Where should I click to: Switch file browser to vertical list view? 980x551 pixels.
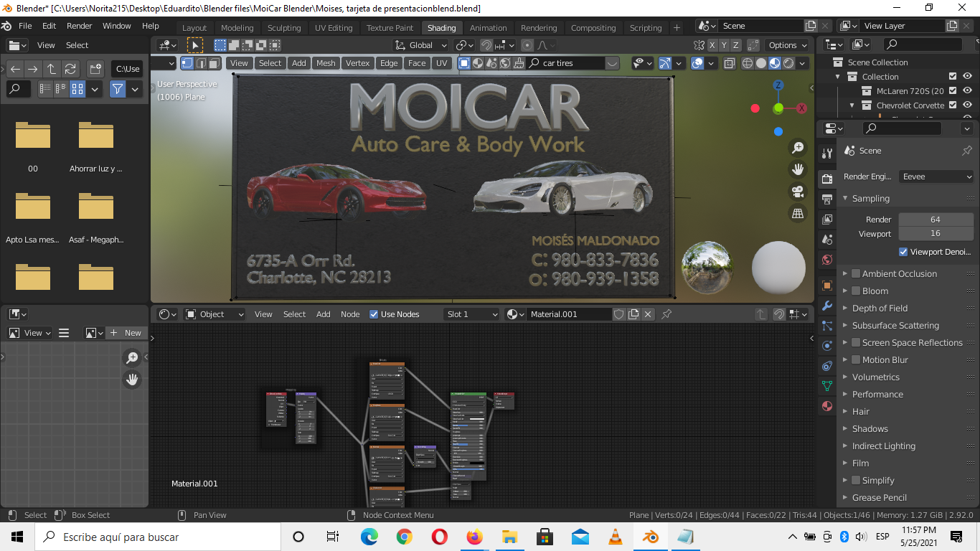(46, 89)
